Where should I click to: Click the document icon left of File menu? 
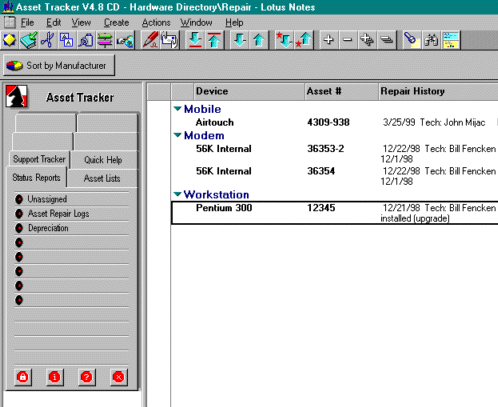pos(10,22)
